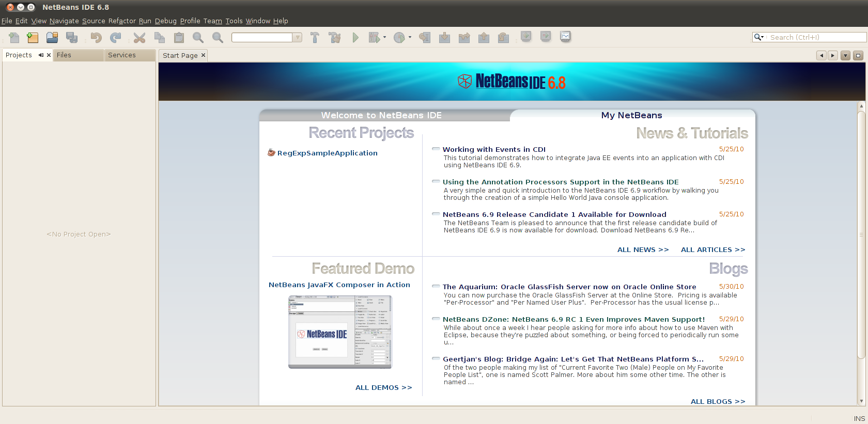Image resolution: width=868 pixels, height=424 pixels.
Task: Click the New File toolbar icon
Action: tap(14, 38)
